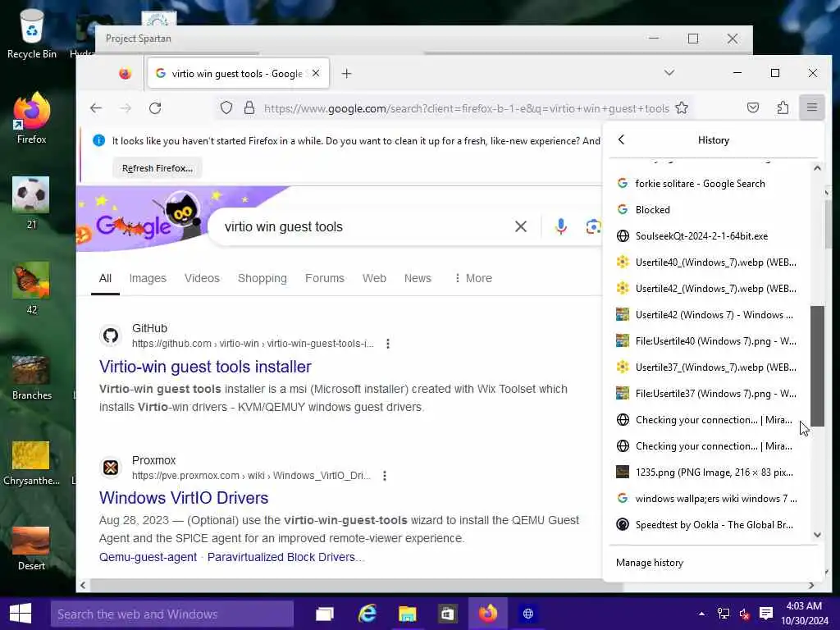Image resolution: width=840 pixels, height=630 pixels.
Task: Select the pinned Firefox tab icon
Action: tap(126, 73)
